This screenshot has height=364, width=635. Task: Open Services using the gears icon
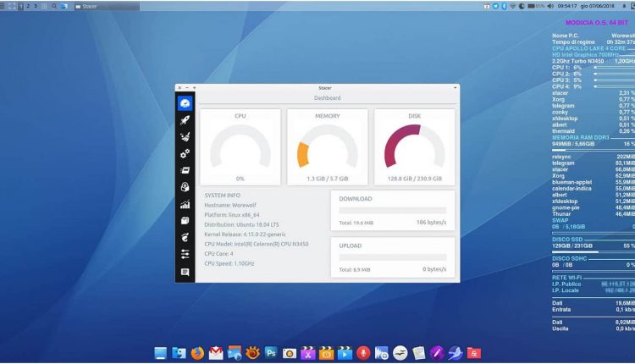pos(185,153)
